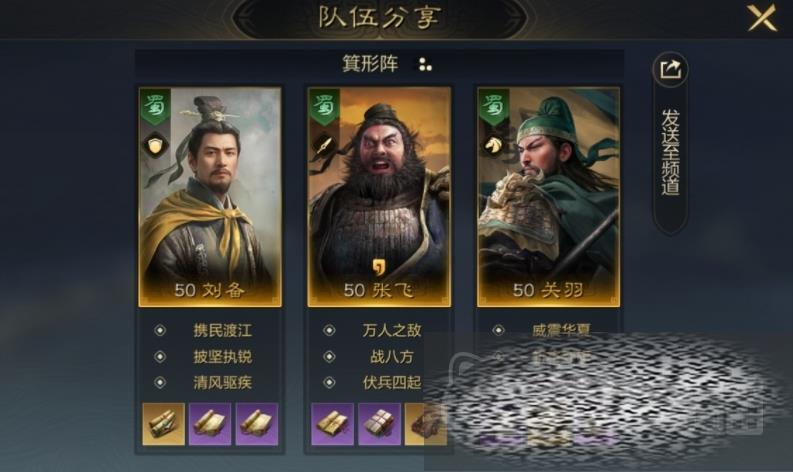Click the spear troop icon on 张飞
Screen dimensions: 793x472
coord(324,146)
